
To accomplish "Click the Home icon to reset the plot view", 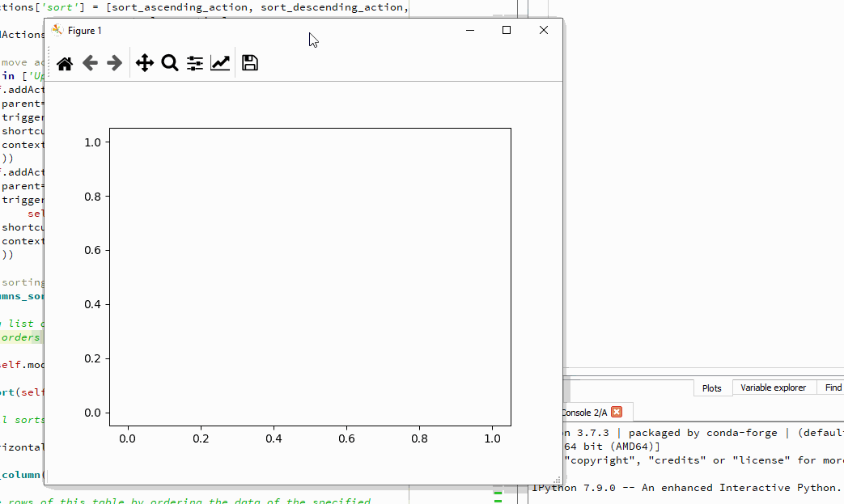I will (65, 62).
